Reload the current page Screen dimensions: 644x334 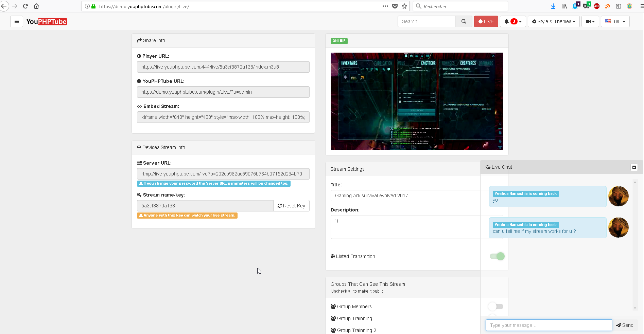click(x=25, y=6)
